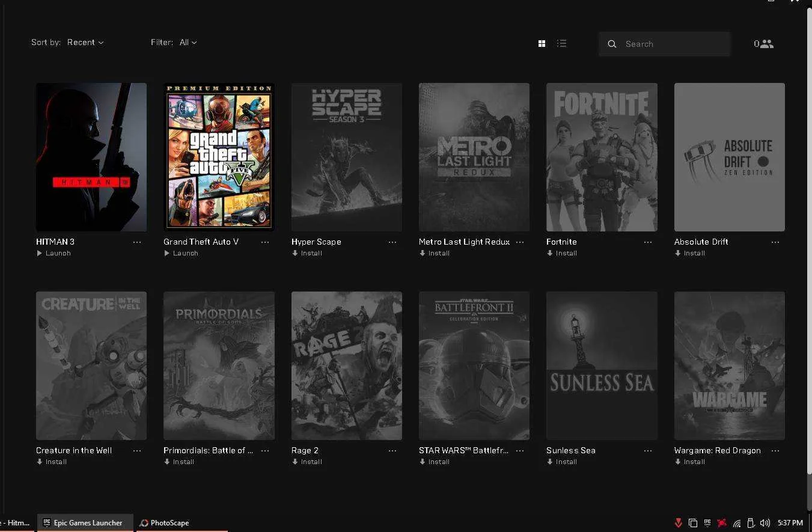This screenshot has width=812, height=532.
Task: Click the 5:37 PM system clock
Action: [x=790, y=523]
